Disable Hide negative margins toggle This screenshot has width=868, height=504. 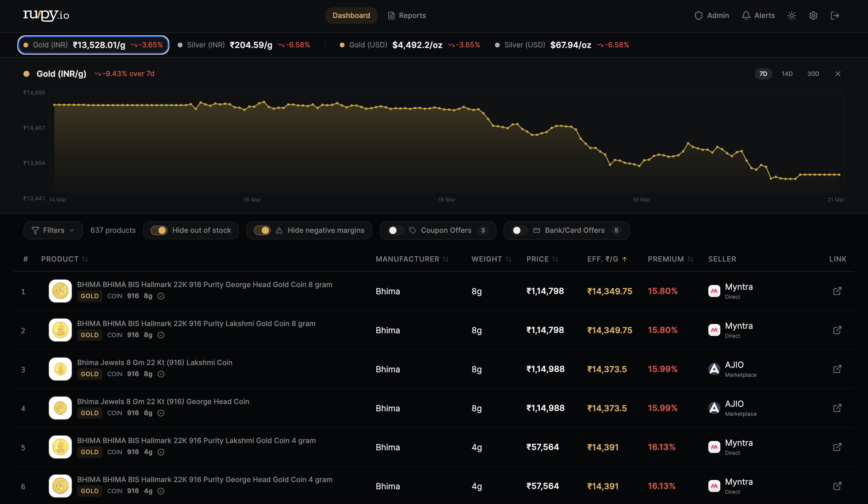[x=262, y=230]
